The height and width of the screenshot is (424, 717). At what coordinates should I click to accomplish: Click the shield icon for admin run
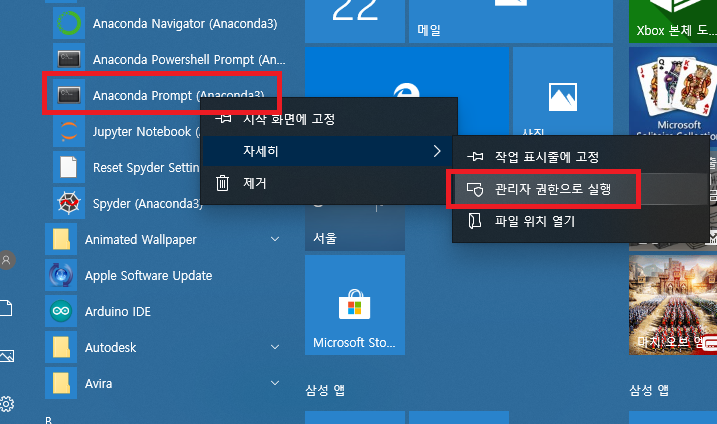click(475, 189)
